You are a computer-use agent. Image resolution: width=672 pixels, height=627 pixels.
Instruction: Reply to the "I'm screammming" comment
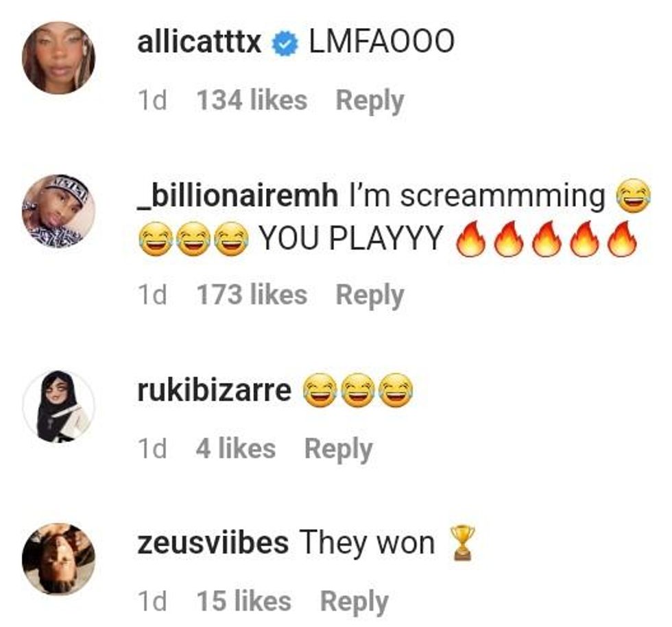[x=370, y=295]
